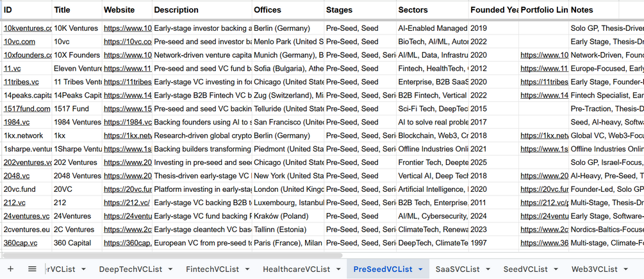Open the all sheets list icon
The height and width of the screenshot is (279, 644).
point(33,269)
